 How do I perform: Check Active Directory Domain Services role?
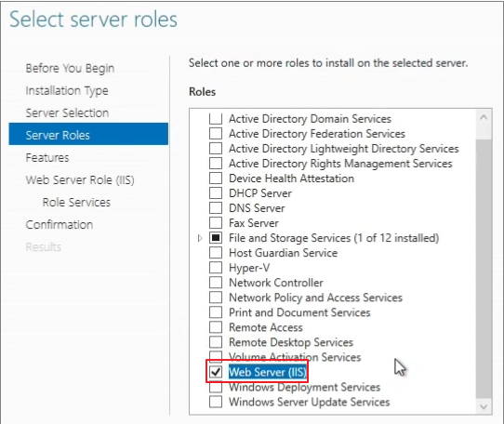216,119
